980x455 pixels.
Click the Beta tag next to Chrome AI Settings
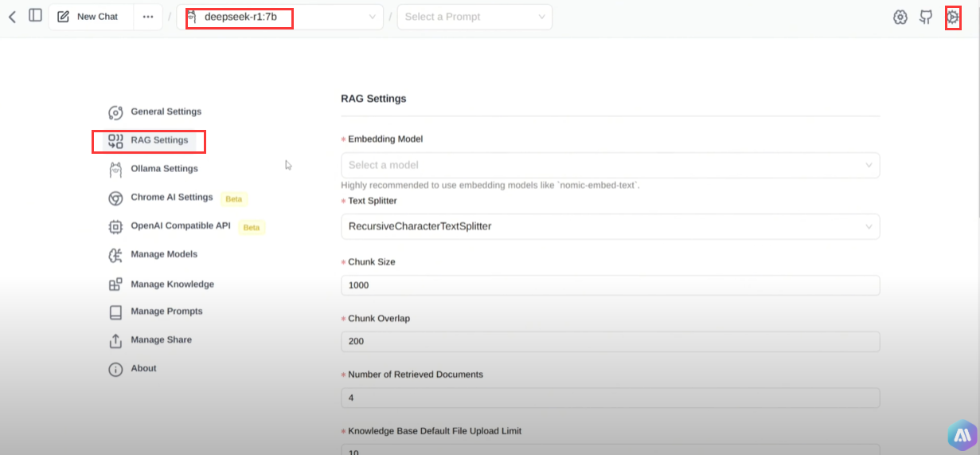click(x=234, y=198)
